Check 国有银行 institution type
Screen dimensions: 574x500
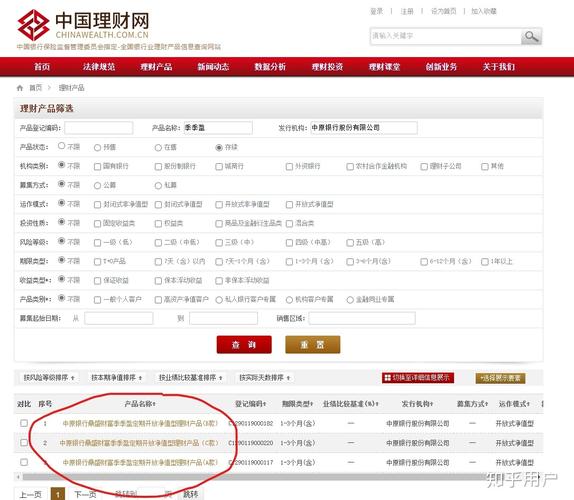tap(97, 167)
